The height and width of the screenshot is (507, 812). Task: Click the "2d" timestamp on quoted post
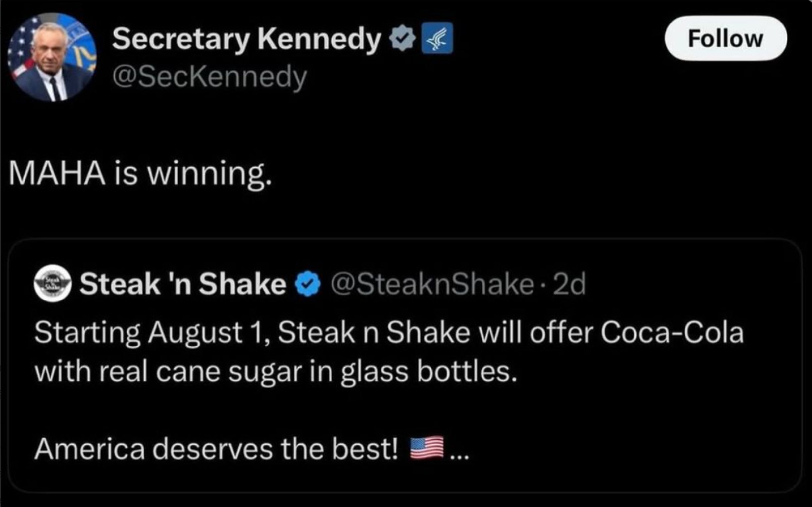[569, 284]
